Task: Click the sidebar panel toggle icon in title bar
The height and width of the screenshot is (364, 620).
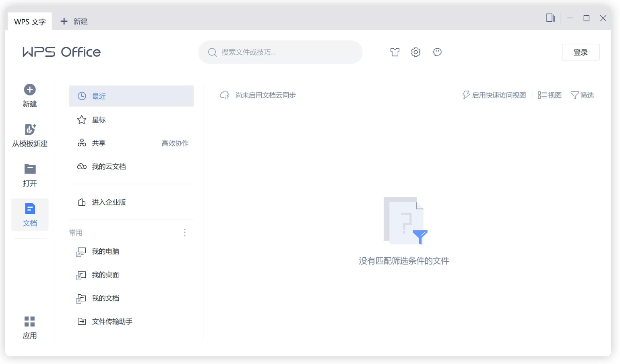Action: [550, 18]
